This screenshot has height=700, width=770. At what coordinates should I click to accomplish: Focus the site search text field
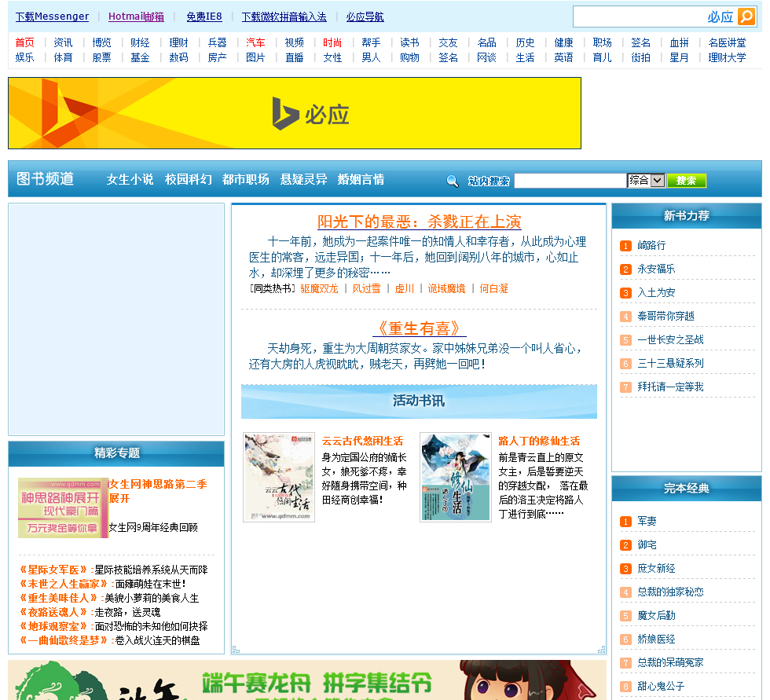point(570,181)
